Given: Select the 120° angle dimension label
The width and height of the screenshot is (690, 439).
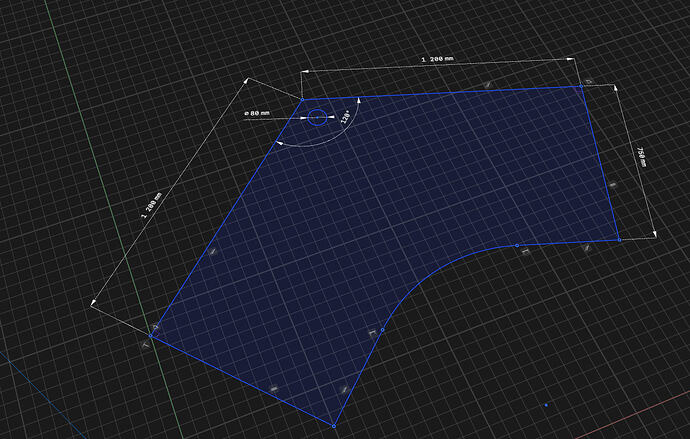Looking at the screenshot, I should pyautogui.click(x=345, y=117).
